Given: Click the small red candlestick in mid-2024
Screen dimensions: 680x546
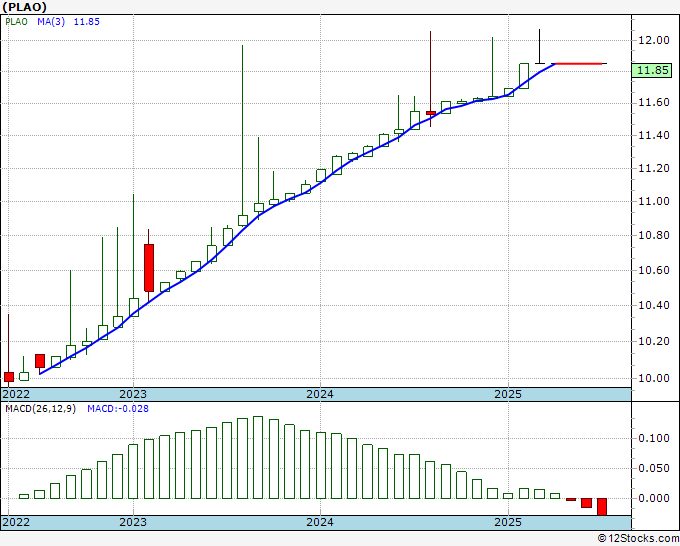Looking at the screenshot, I should (431, 113).
